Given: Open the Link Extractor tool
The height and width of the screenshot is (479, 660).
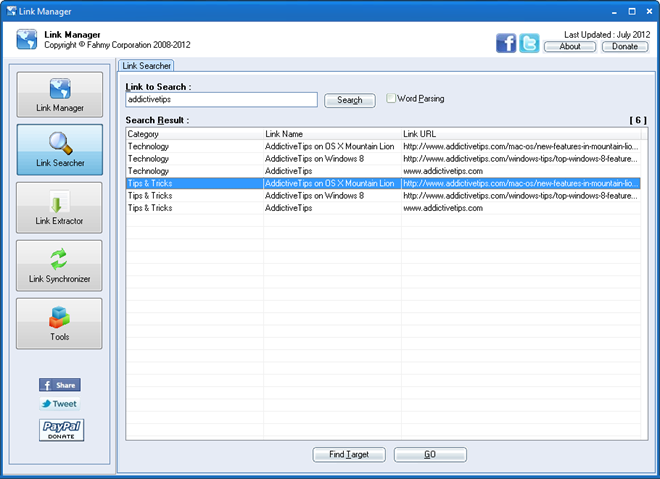Looking at the screenshot, I should 59,208.
